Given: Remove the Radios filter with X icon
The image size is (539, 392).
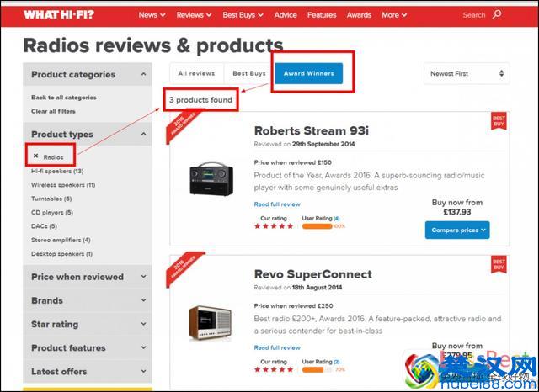Looking at the screenshot, I should [35, 156].
